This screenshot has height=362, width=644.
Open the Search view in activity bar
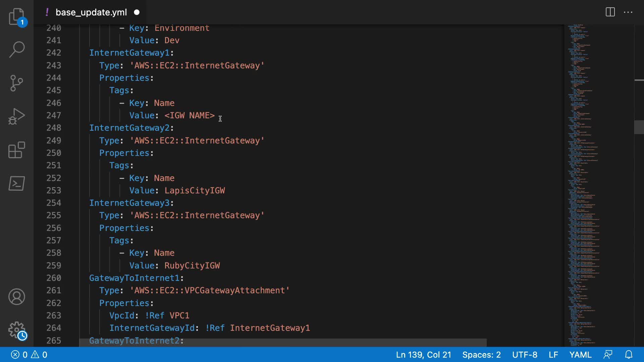[x=16, y=50]
